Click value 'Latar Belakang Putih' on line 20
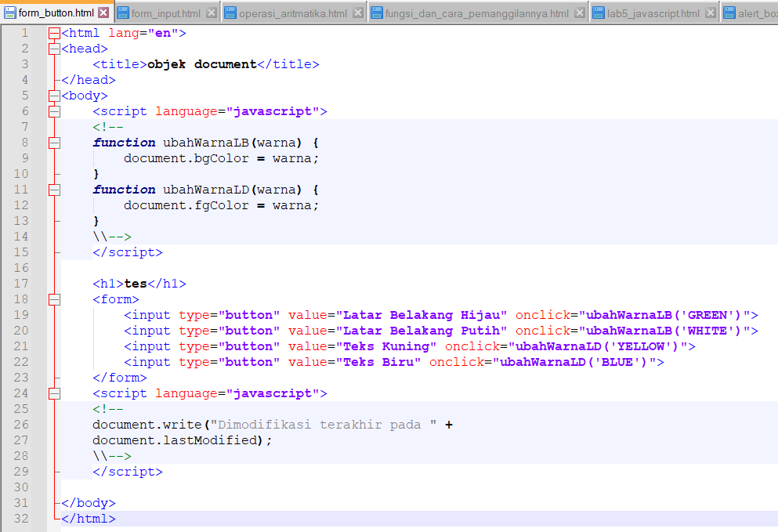 (422, 331)
